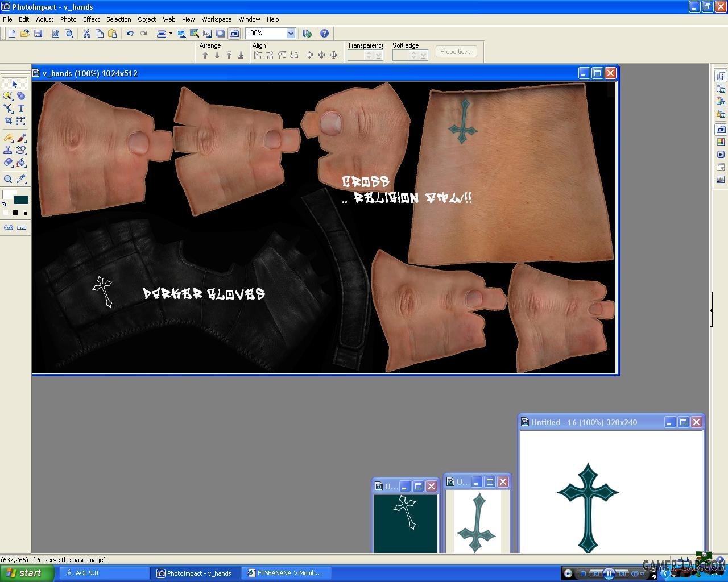Viewport: 728px width, 582px height.
Task: Choose the Eraser tool
Action: (x=8, y=163)
